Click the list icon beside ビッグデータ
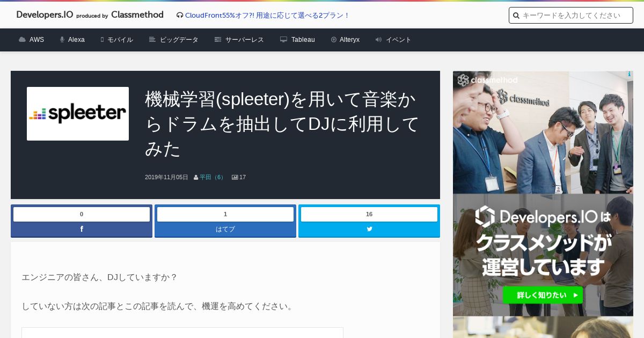This screenshot has height=338, width=644. point(152,40)
